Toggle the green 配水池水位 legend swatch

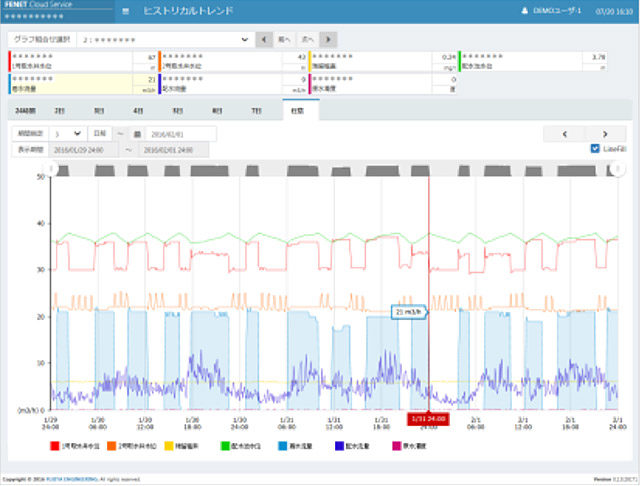(225, 446)
